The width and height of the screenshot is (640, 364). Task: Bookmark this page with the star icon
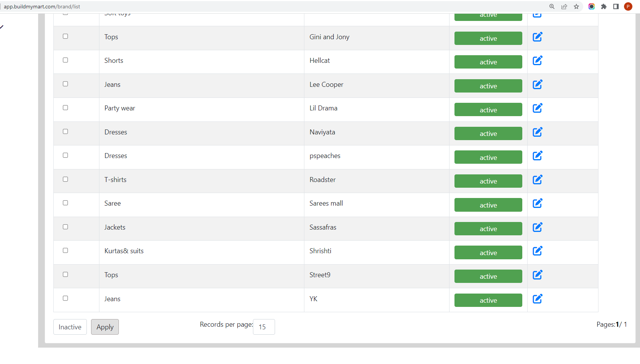click(576, 6)
